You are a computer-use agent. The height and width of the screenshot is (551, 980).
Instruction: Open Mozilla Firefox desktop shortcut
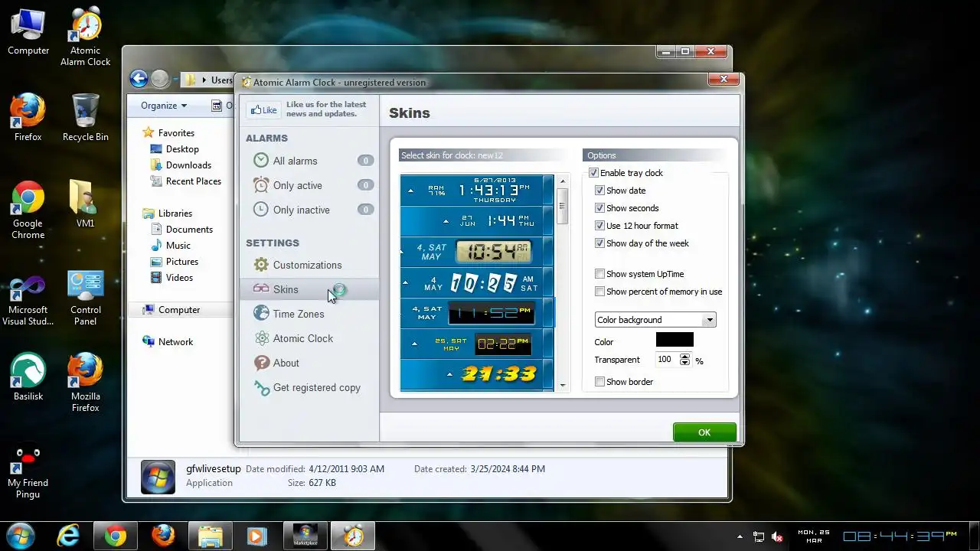[x=86, y=383]
